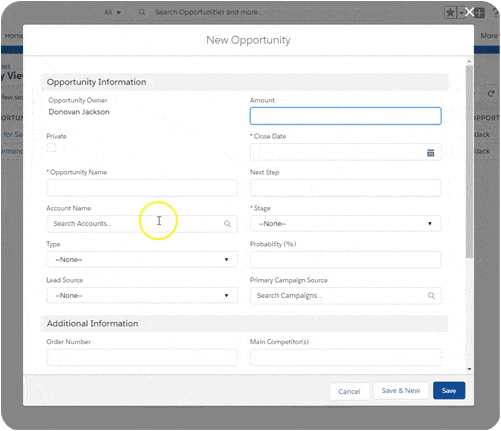501x431 pixels.
Task: Open the Lead Source dropdown
Action: [142, 296]
